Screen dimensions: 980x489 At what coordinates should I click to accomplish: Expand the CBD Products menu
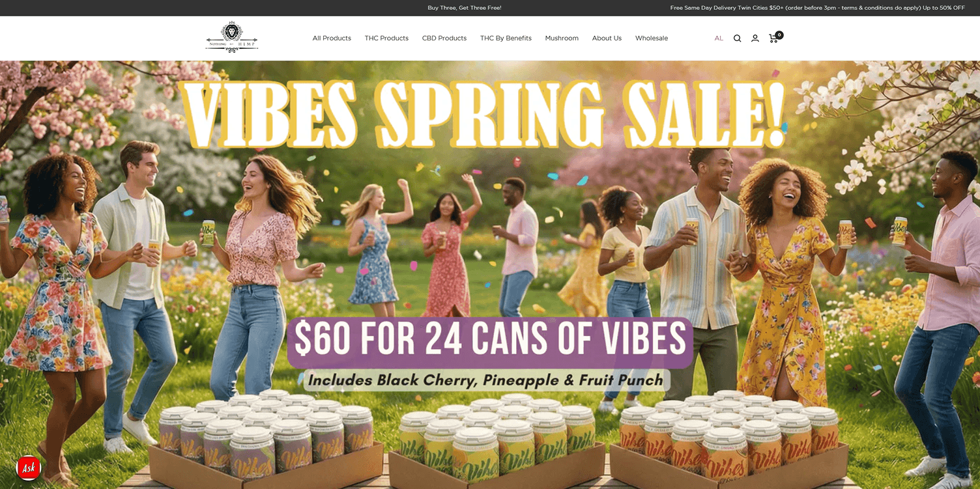(444, 38)
